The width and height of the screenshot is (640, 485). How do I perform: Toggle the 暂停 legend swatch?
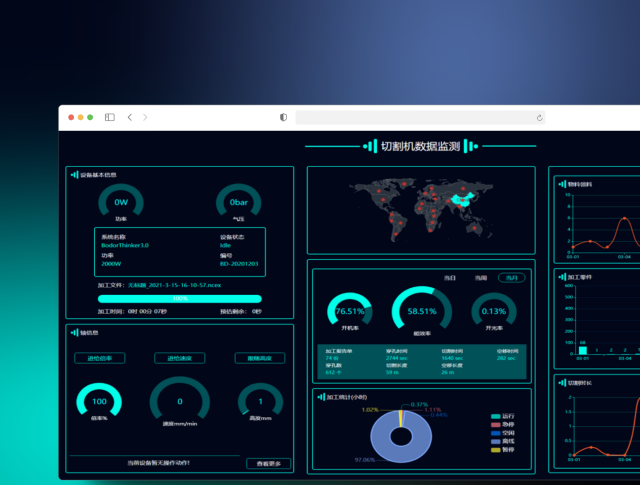point(496,450)
